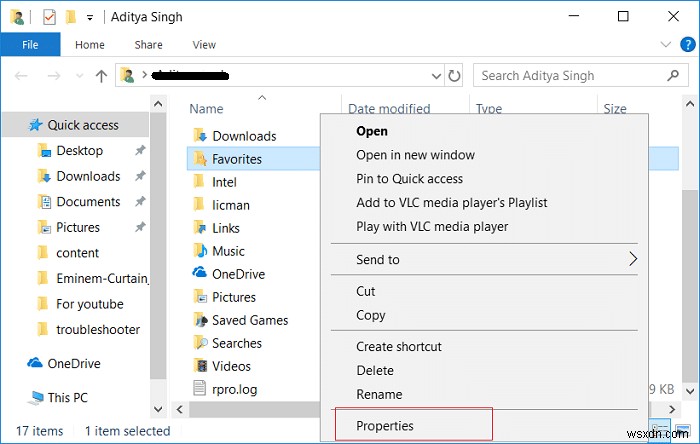Click the Saved Games folder icon
Image resolution: width=700 pixels, height=444 pixels.
(199, 320)
